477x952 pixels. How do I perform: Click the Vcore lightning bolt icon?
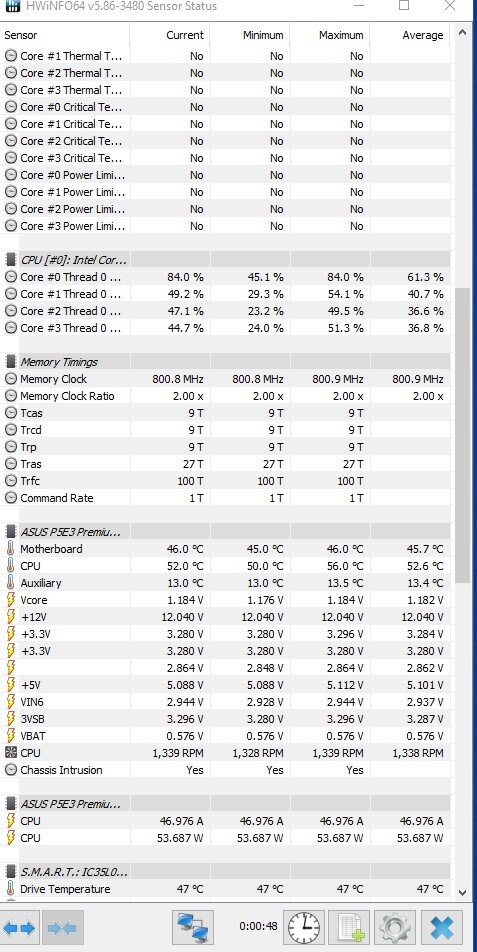(x=10, y=600)
